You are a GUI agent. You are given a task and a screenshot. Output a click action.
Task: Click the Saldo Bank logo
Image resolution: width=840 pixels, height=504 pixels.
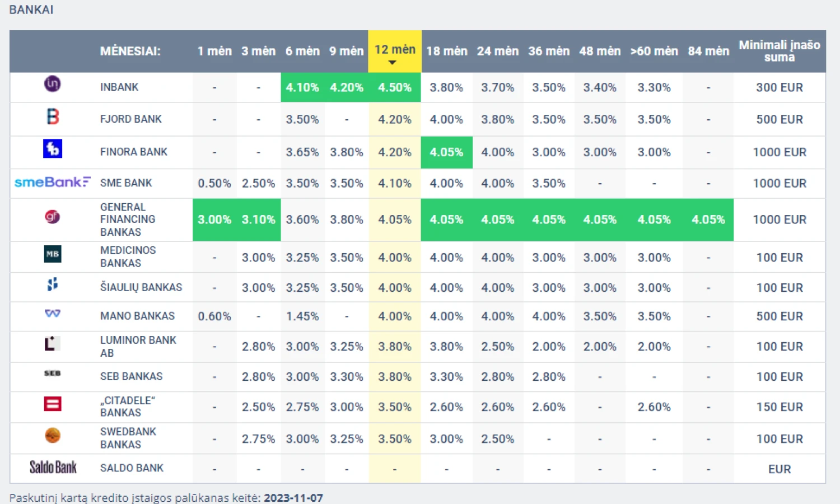(x=53, y=468)
